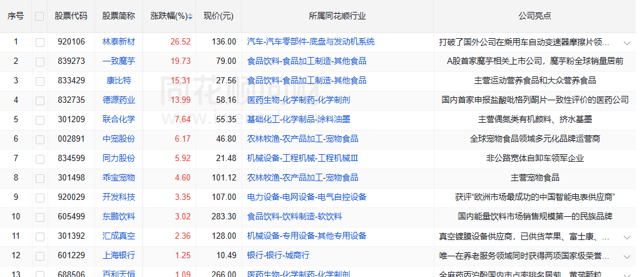This screenshot has width=644, height=277.
Task: Open stock 中宠股份 link
Action: [119, 138]
